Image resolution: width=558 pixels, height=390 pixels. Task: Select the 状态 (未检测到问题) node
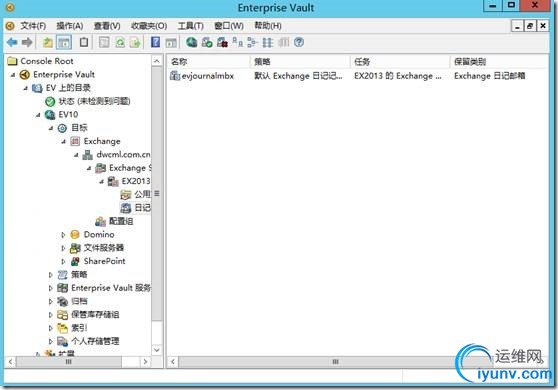coord(94,101)
